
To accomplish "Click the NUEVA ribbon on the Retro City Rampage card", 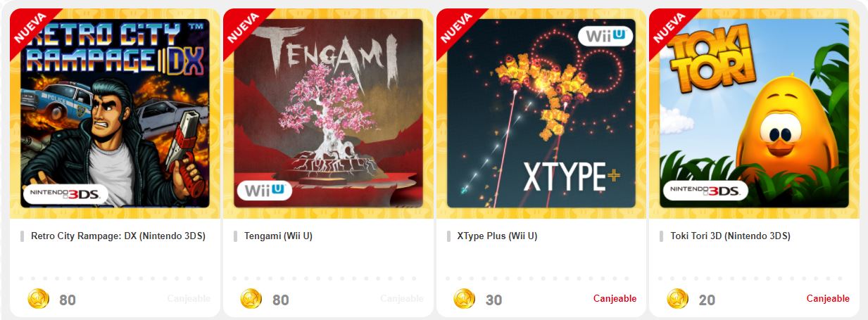I will 32,28.
